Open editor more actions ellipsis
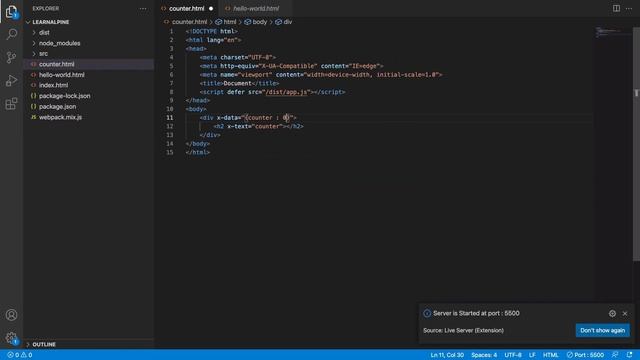This screenshot has height=360, width=640. pos(629,9)
